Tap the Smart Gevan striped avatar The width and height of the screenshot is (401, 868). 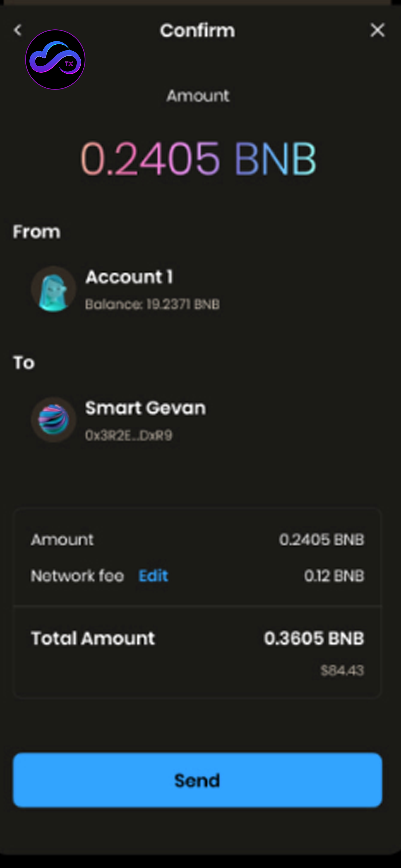coord(53,420)
